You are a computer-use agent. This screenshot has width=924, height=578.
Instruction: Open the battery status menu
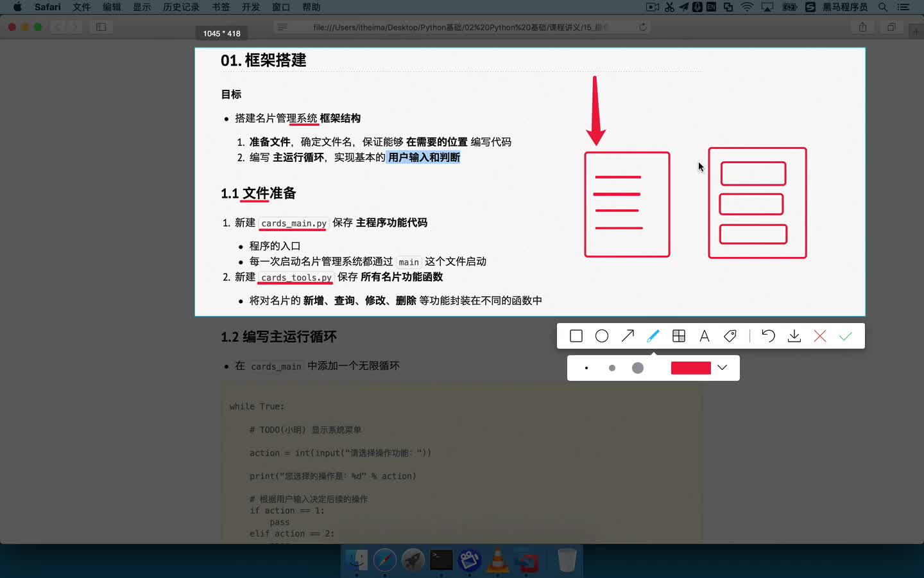coord(789,7)
